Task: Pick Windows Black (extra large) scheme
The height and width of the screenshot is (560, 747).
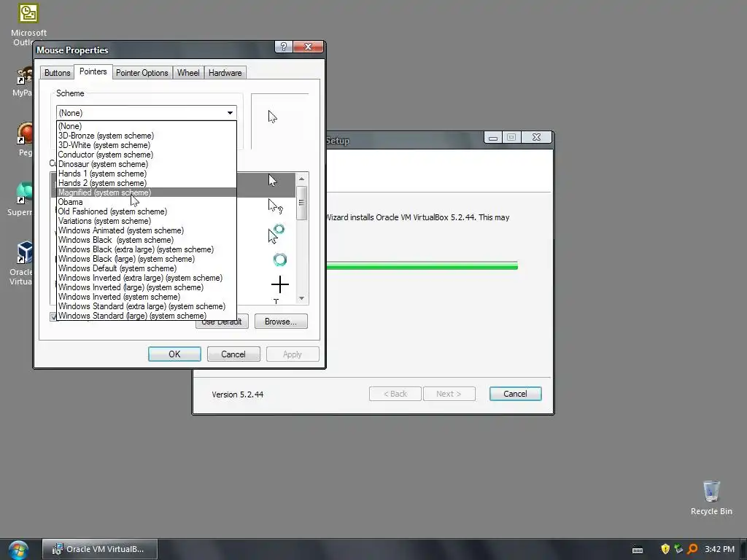Action: coord(146,249)
